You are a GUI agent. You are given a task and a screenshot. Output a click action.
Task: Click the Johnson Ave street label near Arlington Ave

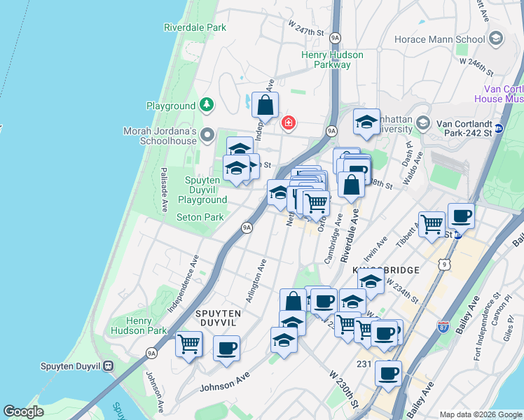(225, 382)
